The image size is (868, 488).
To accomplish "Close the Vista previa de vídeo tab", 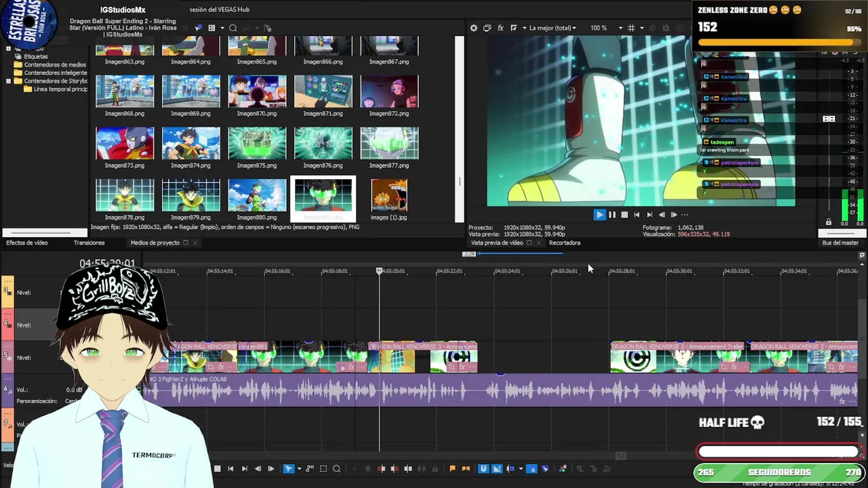I will pos(538,243).
